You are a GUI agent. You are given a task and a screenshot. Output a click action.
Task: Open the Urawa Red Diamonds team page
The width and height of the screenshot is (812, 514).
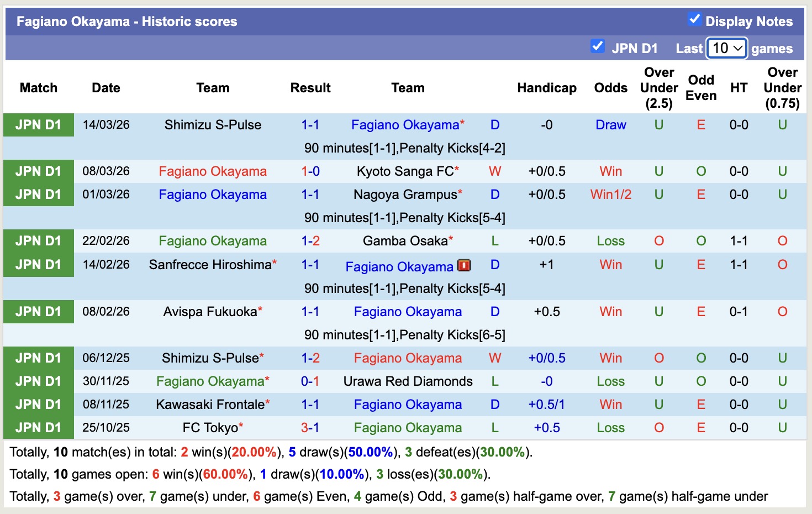(408, 381)
